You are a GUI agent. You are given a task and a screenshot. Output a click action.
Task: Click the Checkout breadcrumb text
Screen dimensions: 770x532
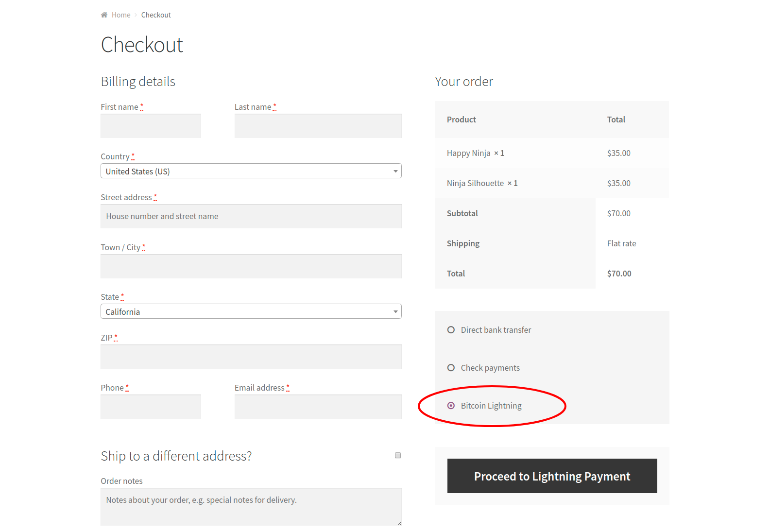point(156,15)
